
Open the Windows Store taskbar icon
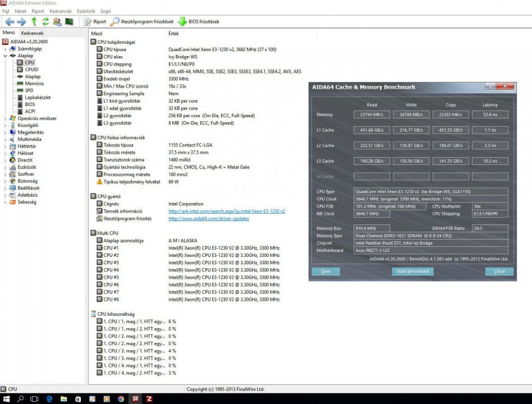click(77, 399)
